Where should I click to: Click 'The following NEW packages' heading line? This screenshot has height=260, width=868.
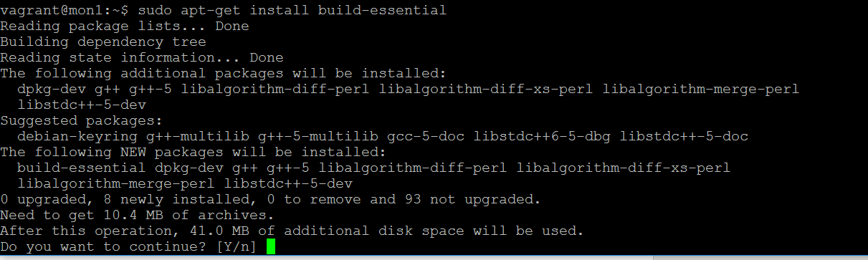click(194, 152)
